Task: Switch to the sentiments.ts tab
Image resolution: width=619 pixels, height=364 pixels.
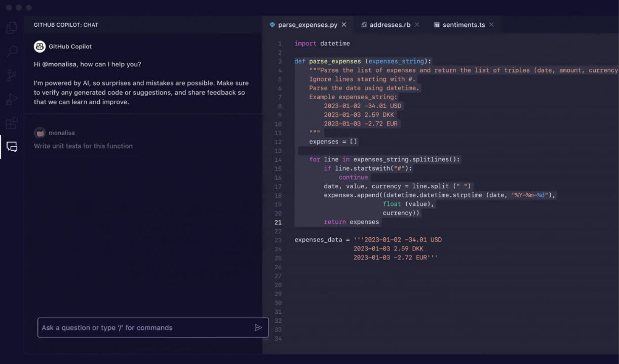Action: pos(464,25)
